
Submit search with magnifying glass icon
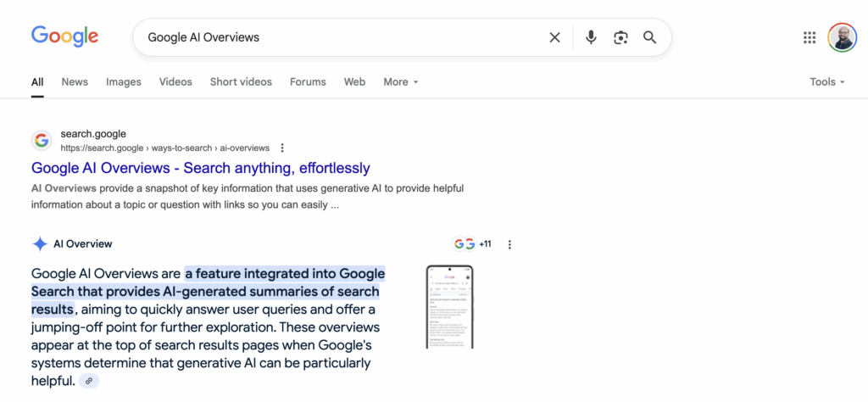coord(649,37)
